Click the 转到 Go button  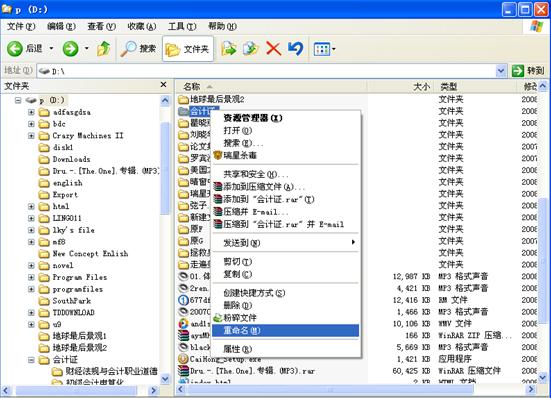[x=528, y=71]
